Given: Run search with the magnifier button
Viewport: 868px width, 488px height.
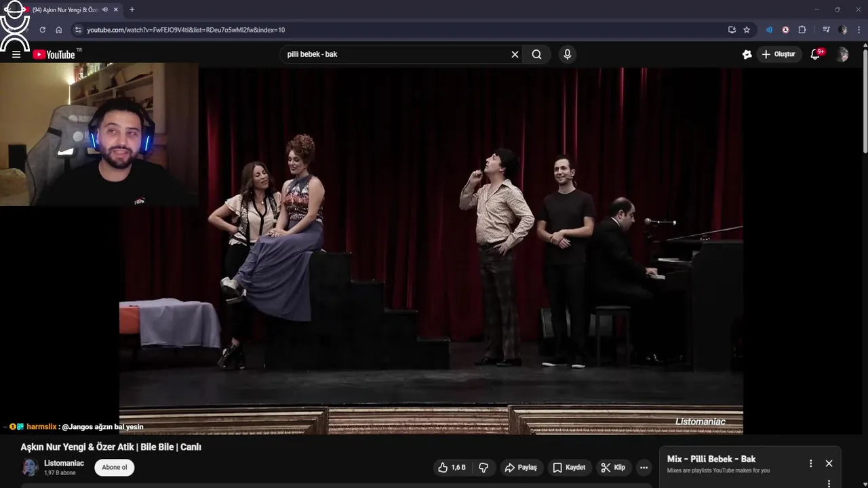Looking at the screenshot, I should tap(536, 54).
